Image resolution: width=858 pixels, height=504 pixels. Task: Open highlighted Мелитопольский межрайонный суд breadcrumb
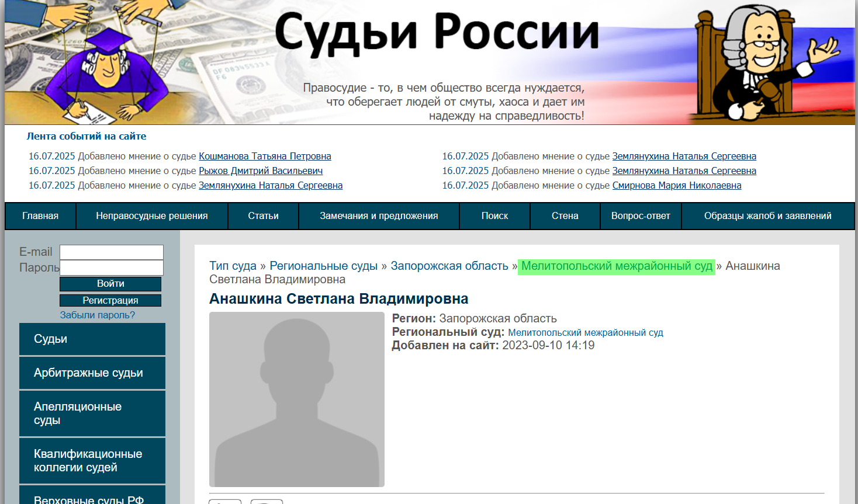pos(616,266)
